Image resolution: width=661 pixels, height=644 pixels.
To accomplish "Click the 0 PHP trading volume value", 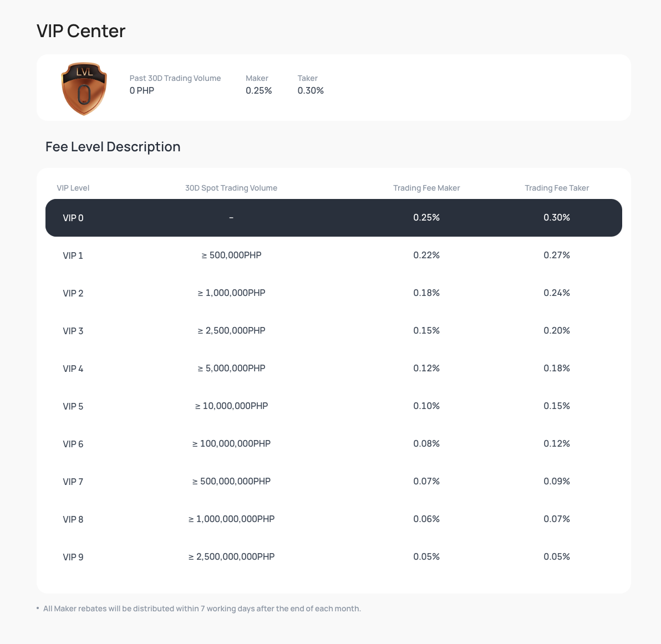I will (x=142, y=90).
